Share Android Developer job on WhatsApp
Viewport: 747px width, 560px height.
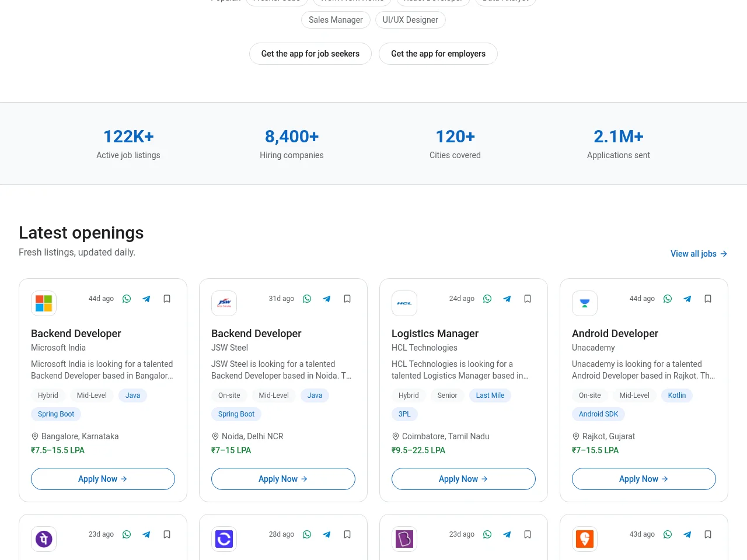(x=668, y=299)
